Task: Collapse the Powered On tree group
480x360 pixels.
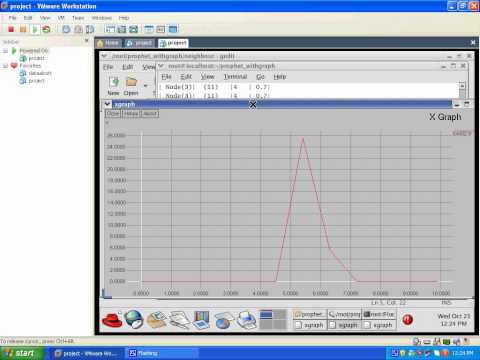Action: click(5, 51)
